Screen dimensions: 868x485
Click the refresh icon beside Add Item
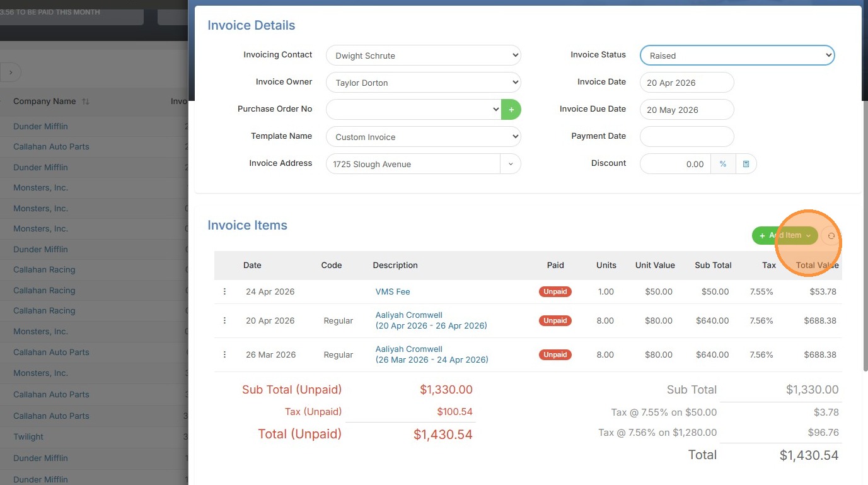[x=831, y=236]
